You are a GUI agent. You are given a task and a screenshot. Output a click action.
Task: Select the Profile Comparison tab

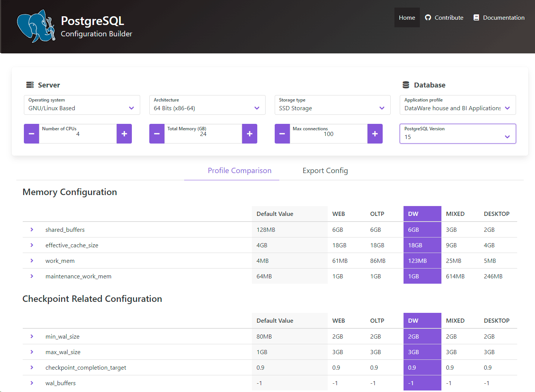click(x=239, y=171)
